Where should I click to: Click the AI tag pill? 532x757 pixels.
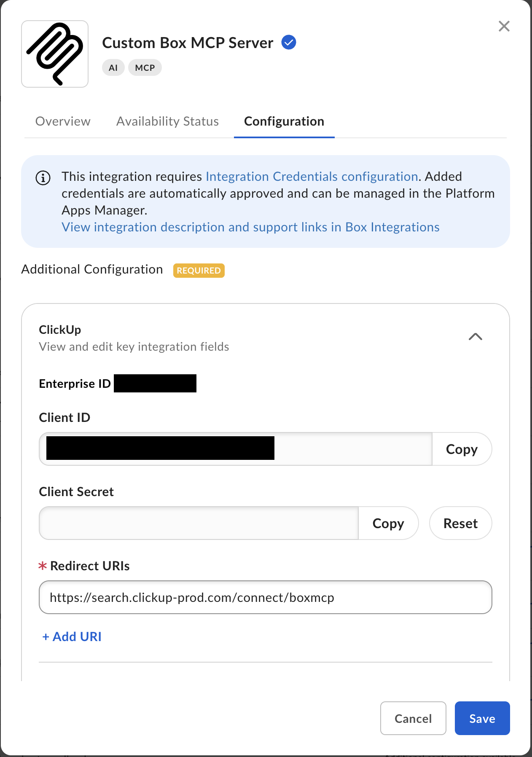point(113,67)
